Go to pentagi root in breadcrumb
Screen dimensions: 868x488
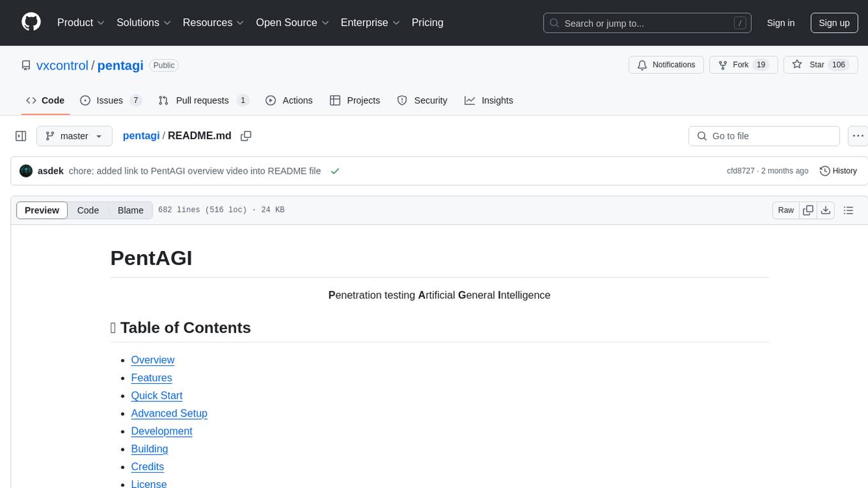click(141, 135)
